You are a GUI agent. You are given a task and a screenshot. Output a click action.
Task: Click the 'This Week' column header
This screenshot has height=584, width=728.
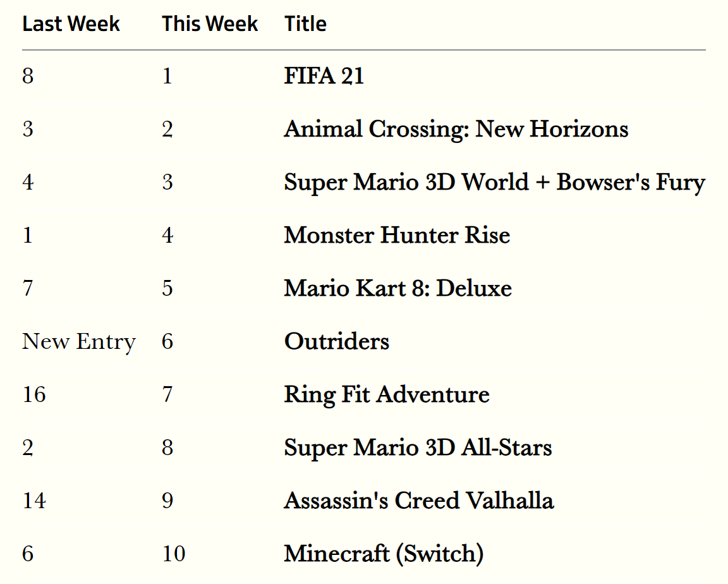pyautogui.click(x=210, y=23)
